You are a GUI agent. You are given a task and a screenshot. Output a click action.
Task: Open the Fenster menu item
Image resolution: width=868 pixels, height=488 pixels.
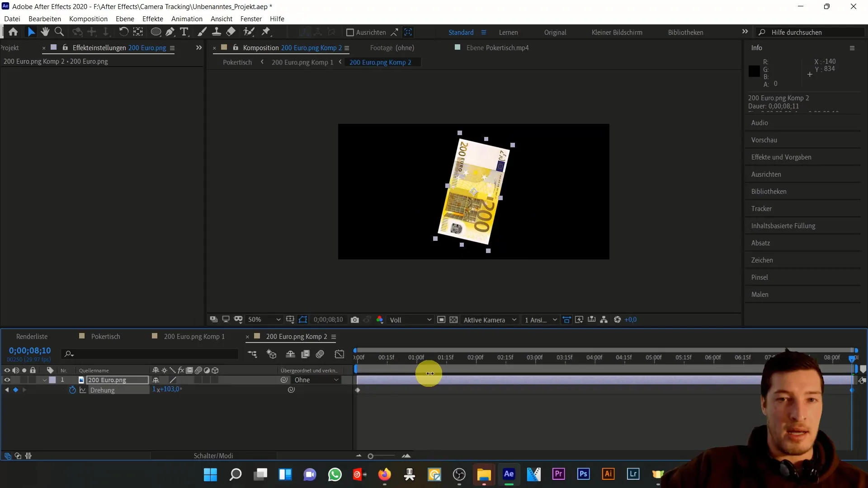pyautogui.click(x=251, y=19)
